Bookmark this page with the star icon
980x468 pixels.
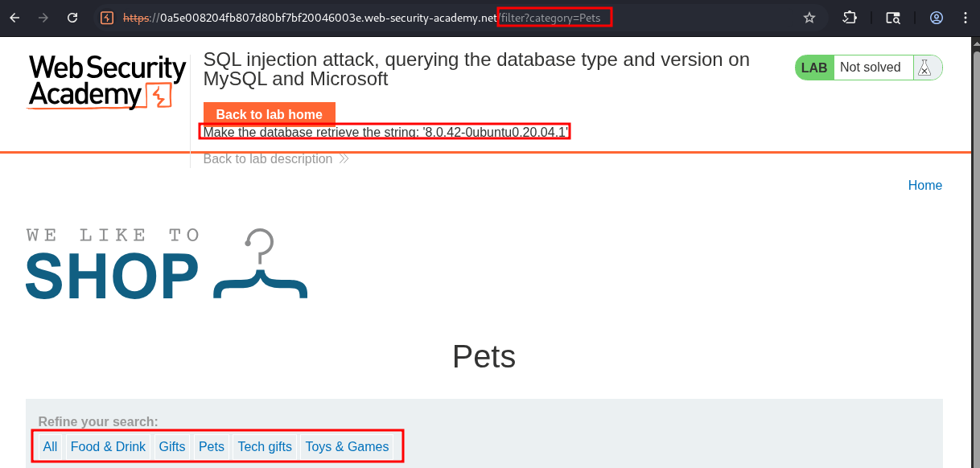coord(809,18)
